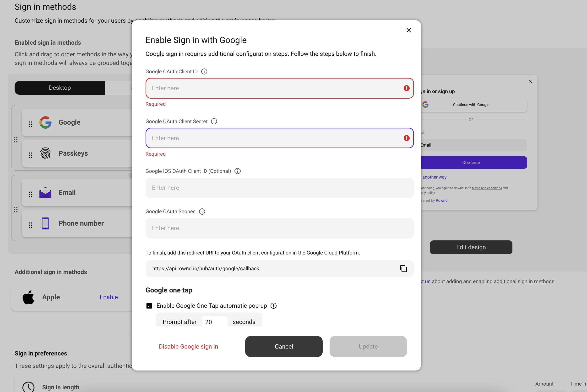Click info icon beside Google OAuth Client Secret
The width and height of the screenshot is (587, 392).
click(214, 121)
